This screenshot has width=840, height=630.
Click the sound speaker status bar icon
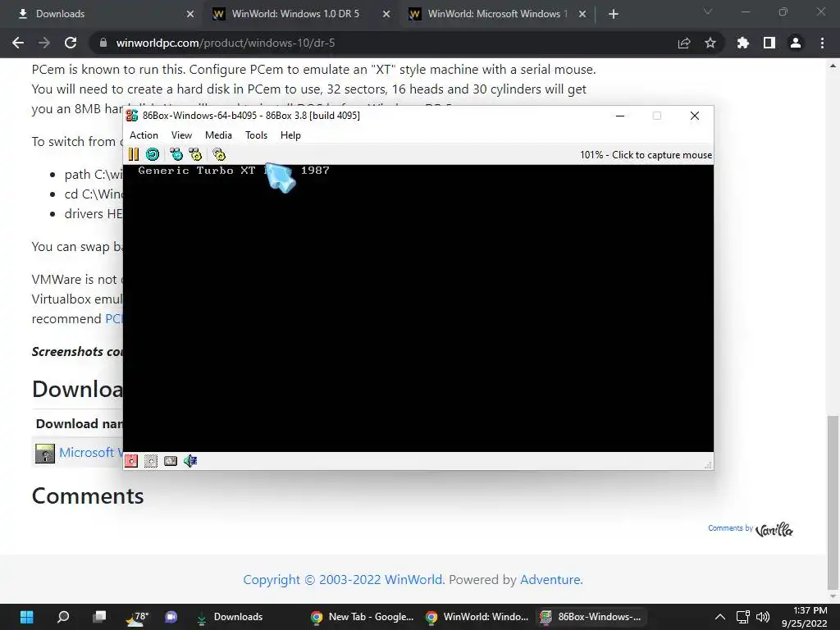190,461
